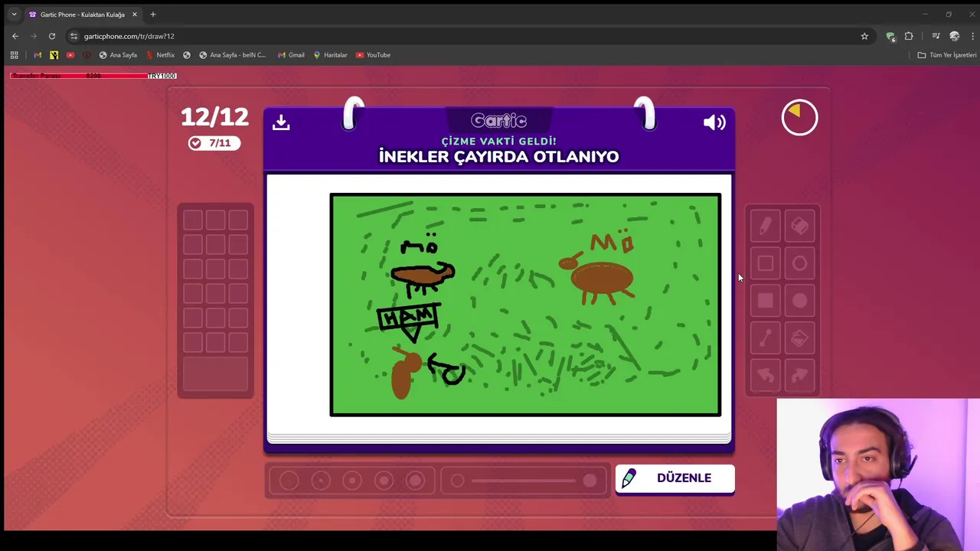Open the tab search dropdown arrow
The image size is (980, 551).
[x=14, y=15]
